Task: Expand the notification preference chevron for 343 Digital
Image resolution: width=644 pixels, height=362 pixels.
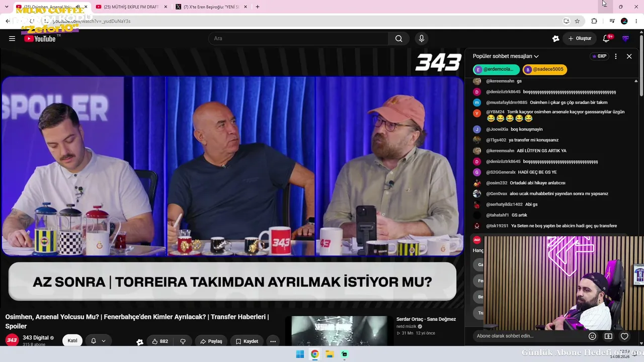Action: point(104,341)
